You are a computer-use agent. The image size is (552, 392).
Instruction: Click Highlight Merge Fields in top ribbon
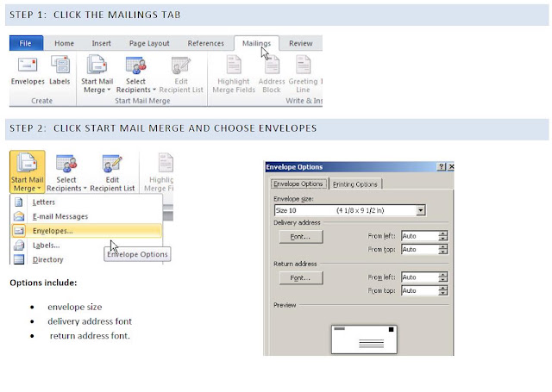click(x=234, y=74)
